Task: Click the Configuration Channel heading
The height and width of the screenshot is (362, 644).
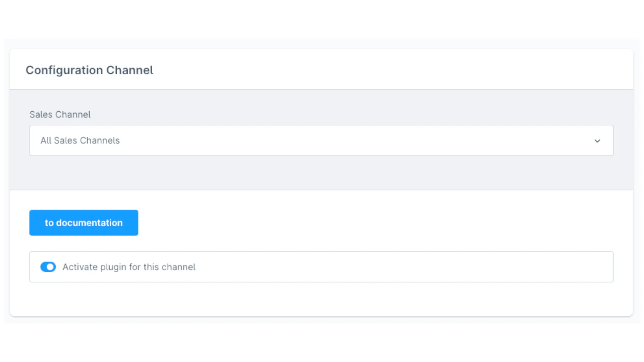Action: [x=89, y=70]
